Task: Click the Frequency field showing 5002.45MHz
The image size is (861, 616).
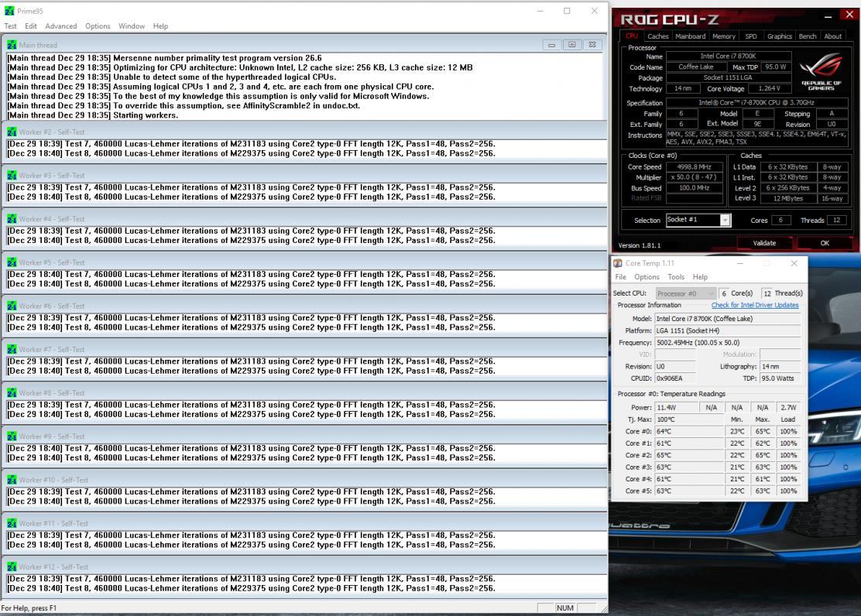Action: tap(728, 343)
